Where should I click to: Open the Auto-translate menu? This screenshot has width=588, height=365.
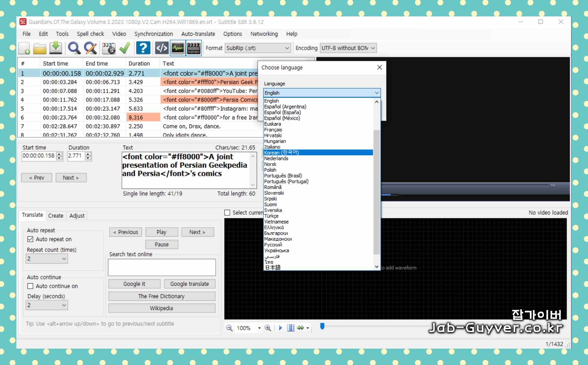click(x=198, y=34)
